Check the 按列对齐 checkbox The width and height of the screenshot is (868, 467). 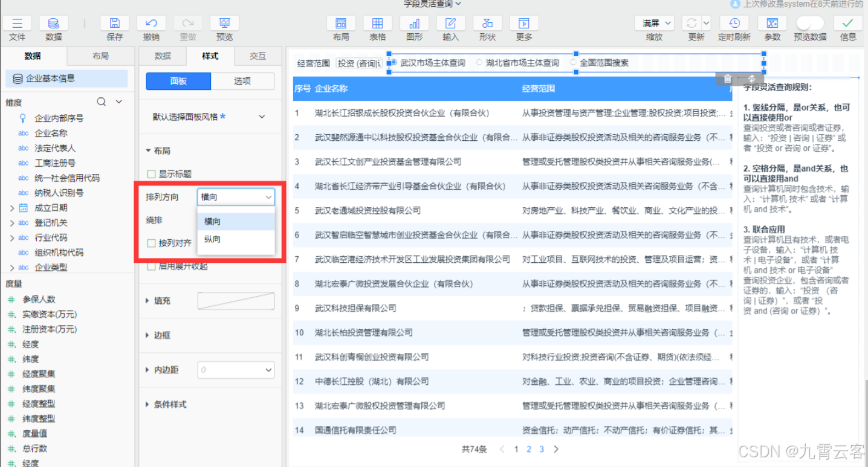[152, 243]
